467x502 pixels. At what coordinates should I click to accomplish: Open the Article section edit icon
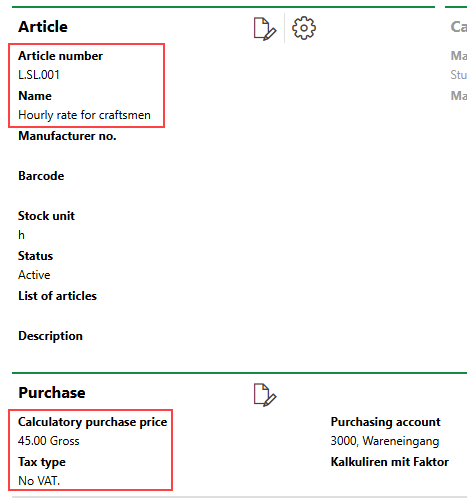(x=265, y=29)
